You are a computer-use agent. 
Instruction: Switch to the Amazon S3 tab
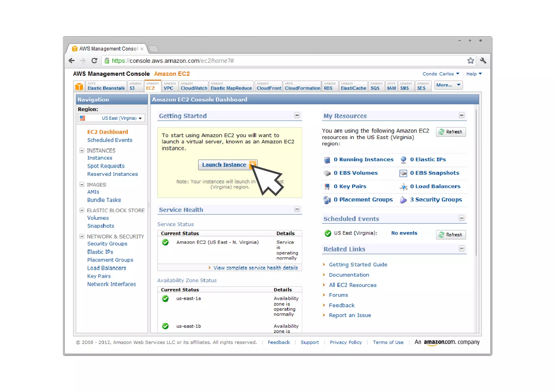[135, 86]
